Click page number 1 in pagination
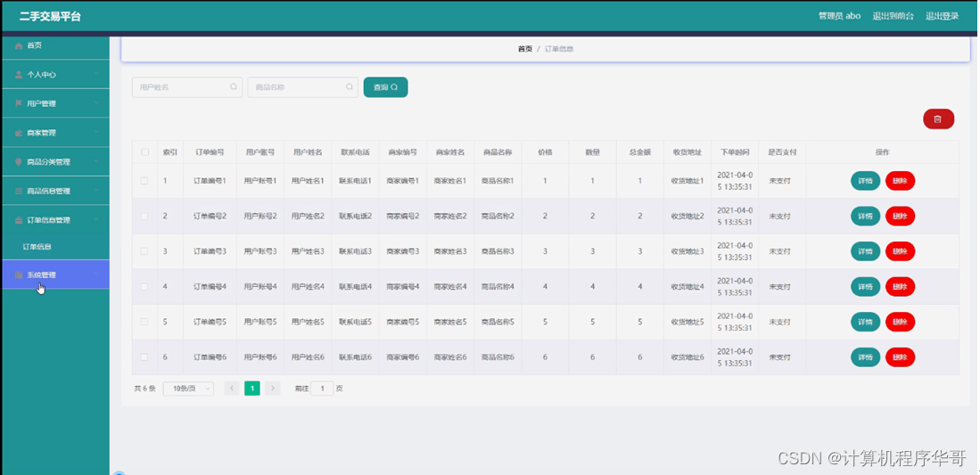Image resolution: width=980 pixels, height=475 pixels. pos(251,389)
